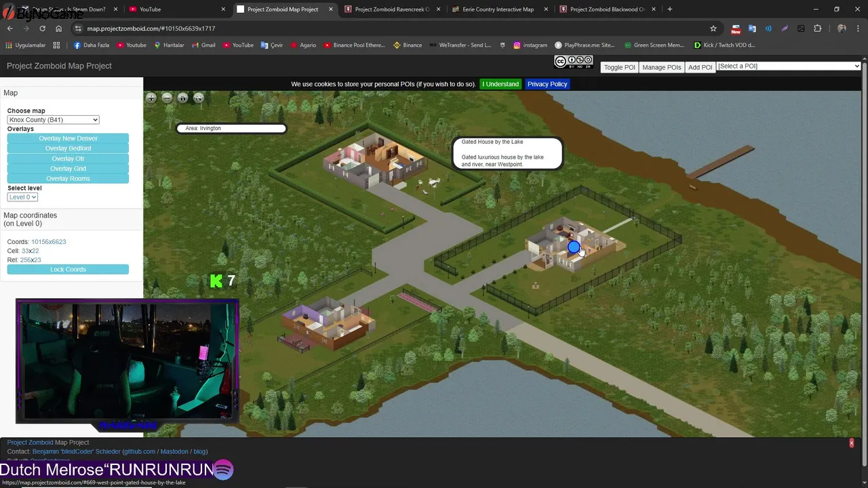Image resolution: width=868 pixels, height=488 pixels.
Task: Click the browser address bar URL
Action: pyautogui.click(x=151, y=28)
